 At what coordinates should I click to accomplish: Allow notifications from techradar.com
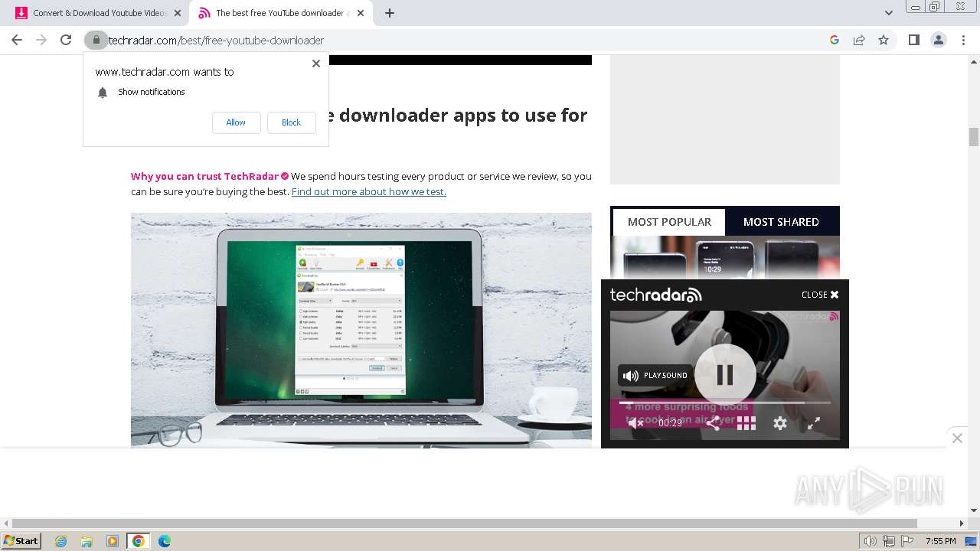tap(236, 122)
